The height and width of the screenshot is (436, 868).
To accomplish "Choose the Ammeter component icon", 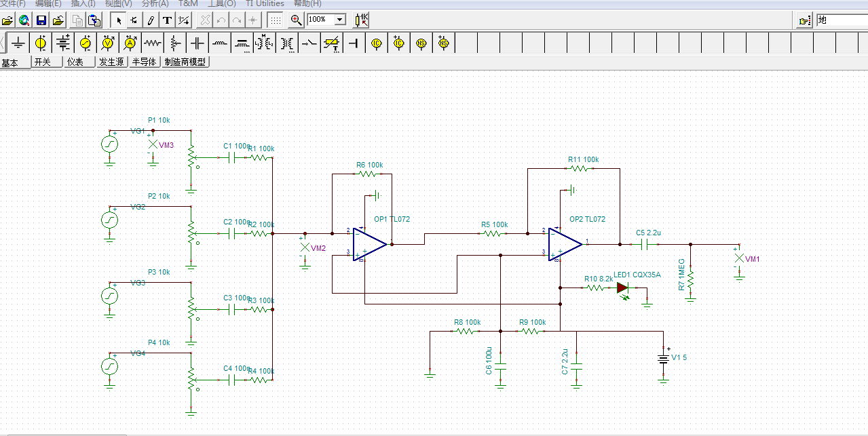I will click(130, 43).
